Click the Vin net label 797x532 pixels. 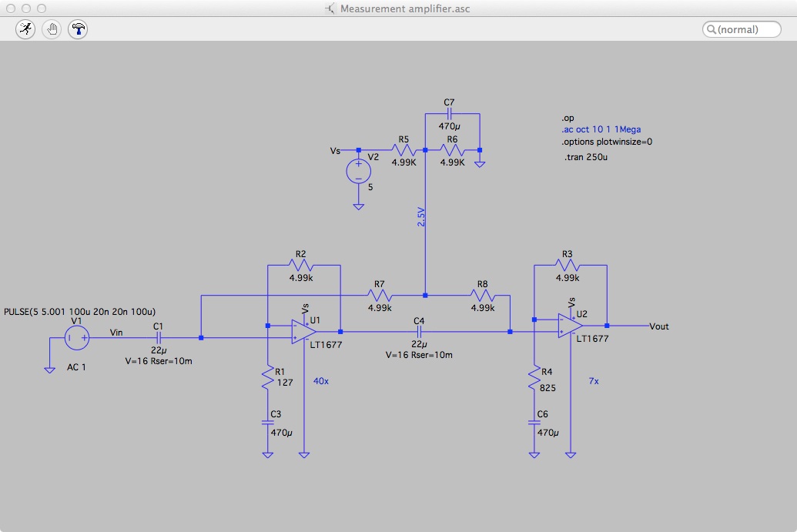[116, 333]
